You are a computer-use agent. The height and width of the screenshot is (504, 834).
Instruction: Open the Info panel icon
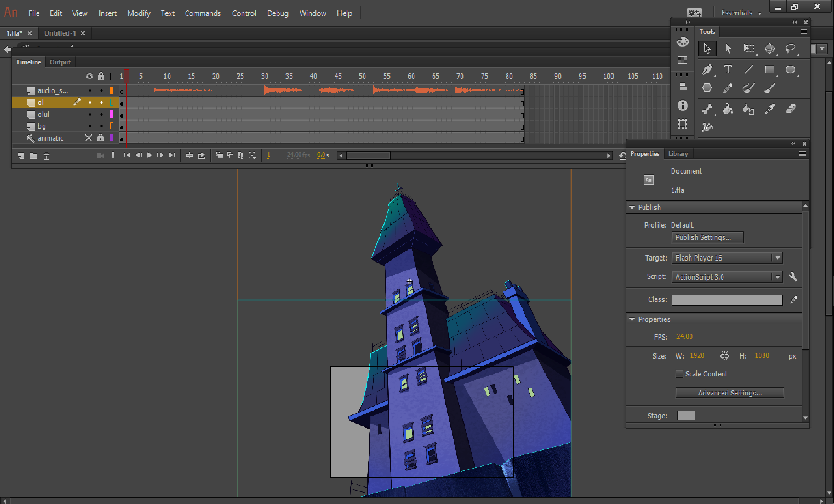coord(683,106)
